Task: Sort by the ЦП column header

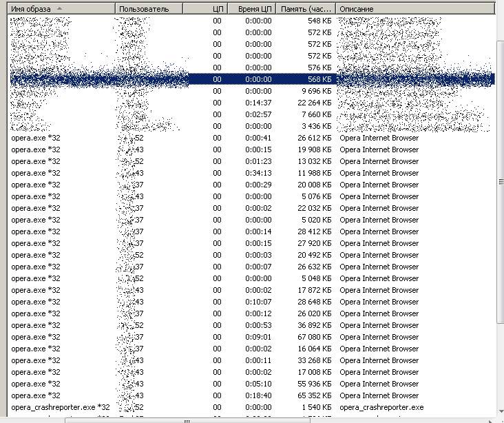Action: pyautogui.click(x=205, y=9)
